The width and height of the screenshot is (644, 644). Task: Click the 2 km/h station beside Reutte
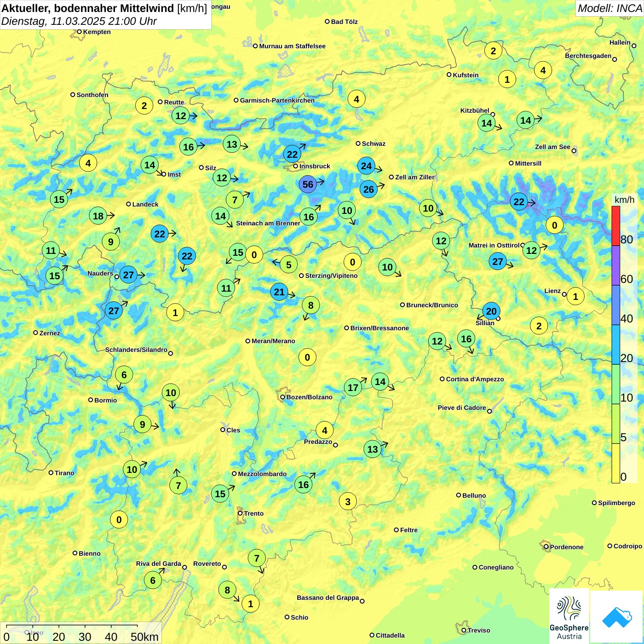coord(144,106)
